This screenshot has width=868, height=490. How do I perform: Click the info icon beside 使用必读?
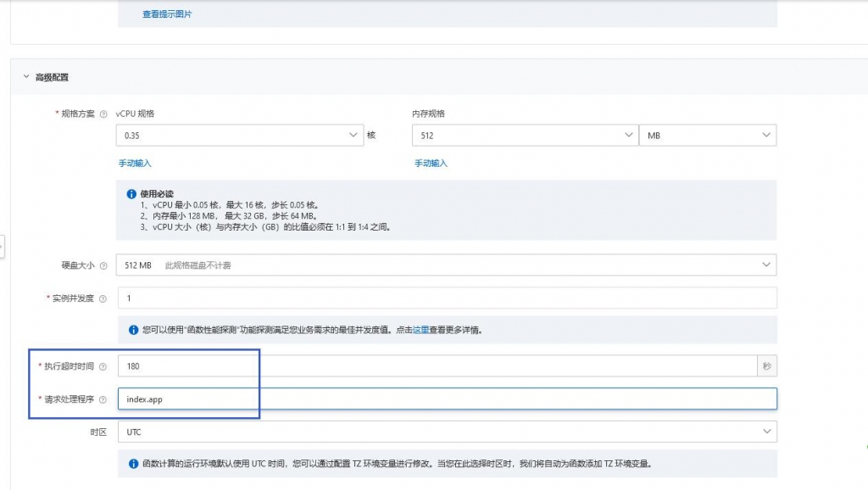pyautogui.click(x=131, y=194)
